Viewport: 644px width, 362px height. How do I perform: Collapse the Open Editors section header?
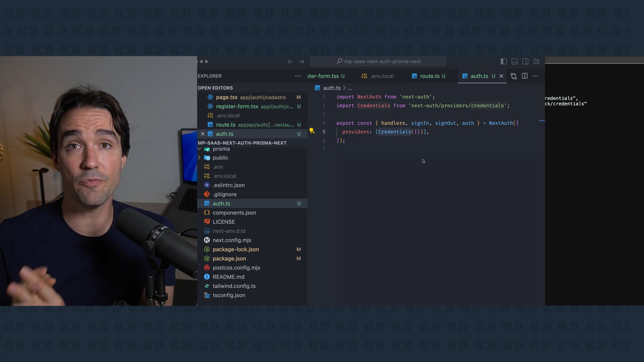pyautogui.click(x=215, y=88)
